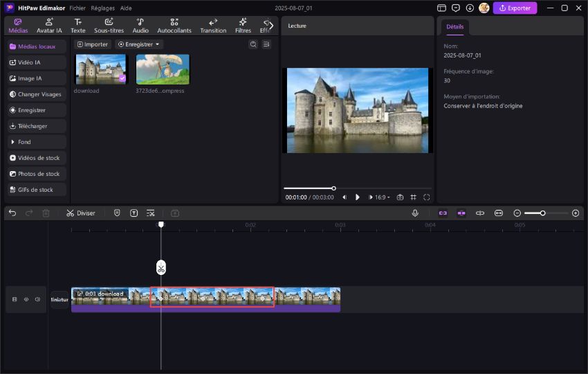The width and height of the screenshot is (588, 374).
Task: Click the Undo arrow
Action: 12,213
